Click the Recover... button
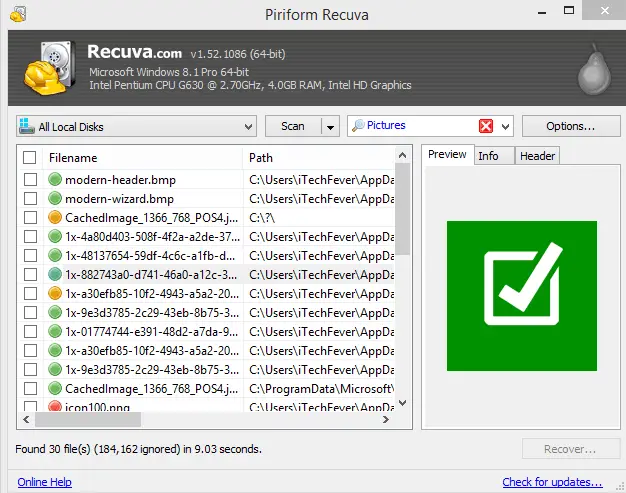Image resolution: width=626 pixels, height=493 pixels. (571, 449)
